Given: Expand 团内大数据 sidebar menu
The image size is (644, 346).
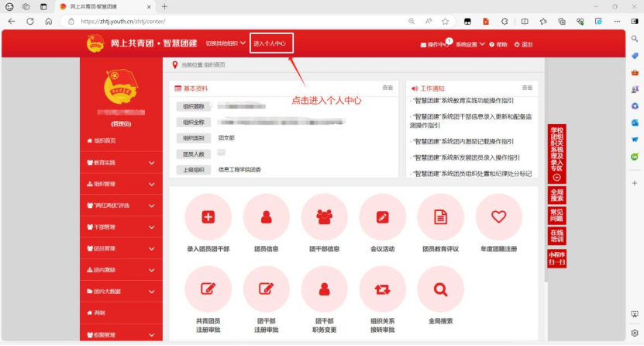Looking at the screenshot, I should click(x=121, y=292).
